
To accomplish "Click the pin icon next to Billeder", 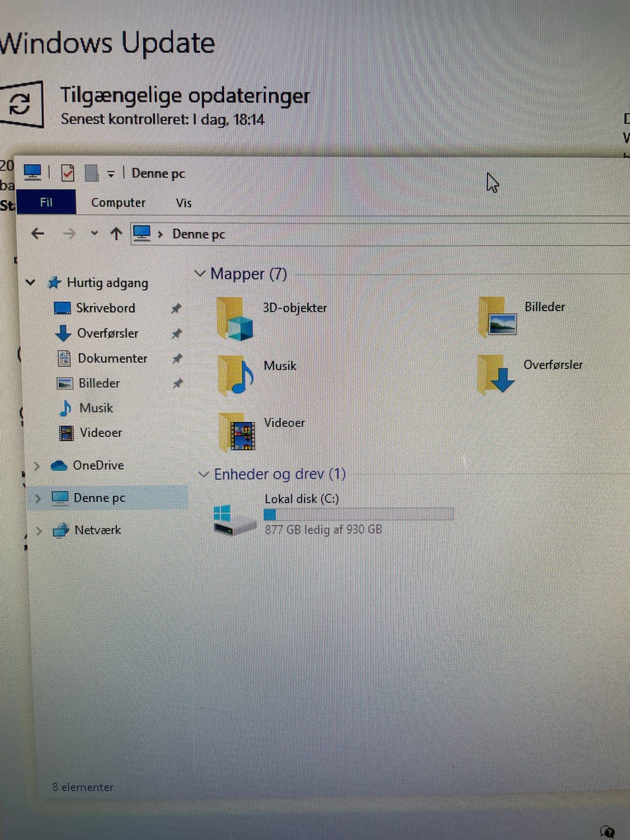I will [x=178, y=383].
